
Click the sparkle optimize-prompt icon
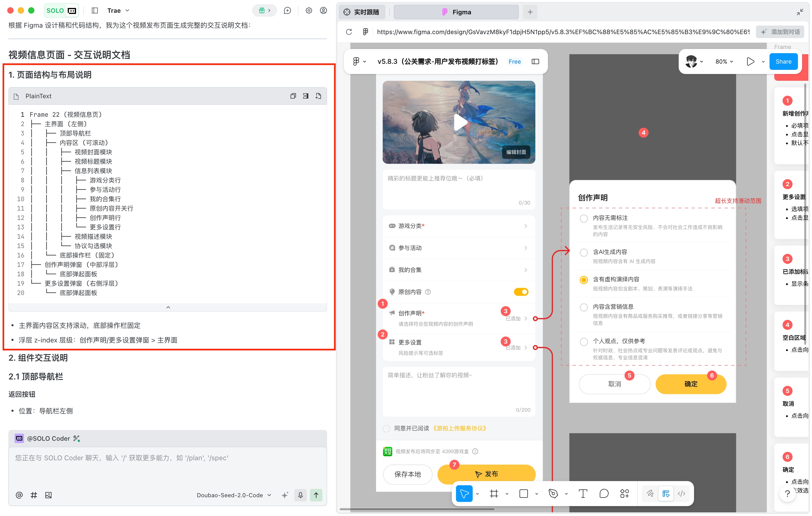285,495
